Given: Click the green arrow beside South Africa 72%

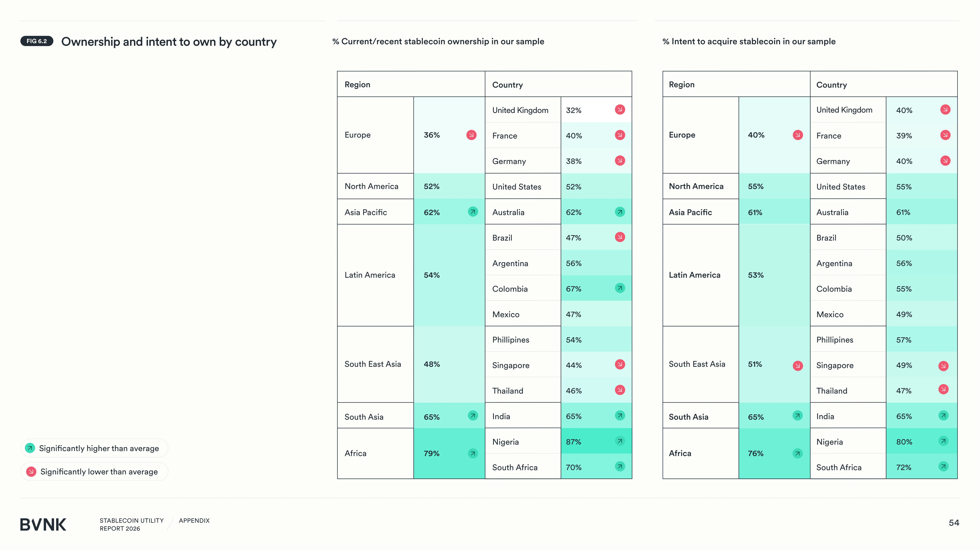Looking at the screenshot, I should [943, 467].
